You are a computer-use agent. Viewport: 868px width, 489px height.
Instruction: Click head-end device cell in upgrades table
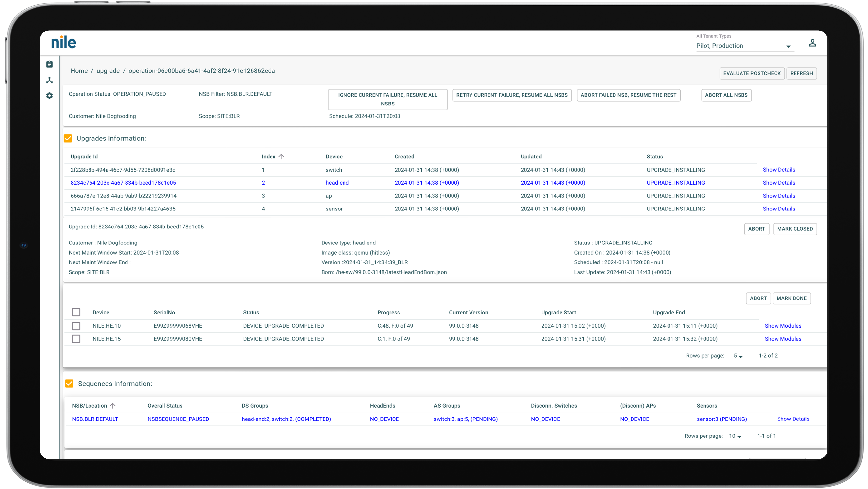coord(337,183)
